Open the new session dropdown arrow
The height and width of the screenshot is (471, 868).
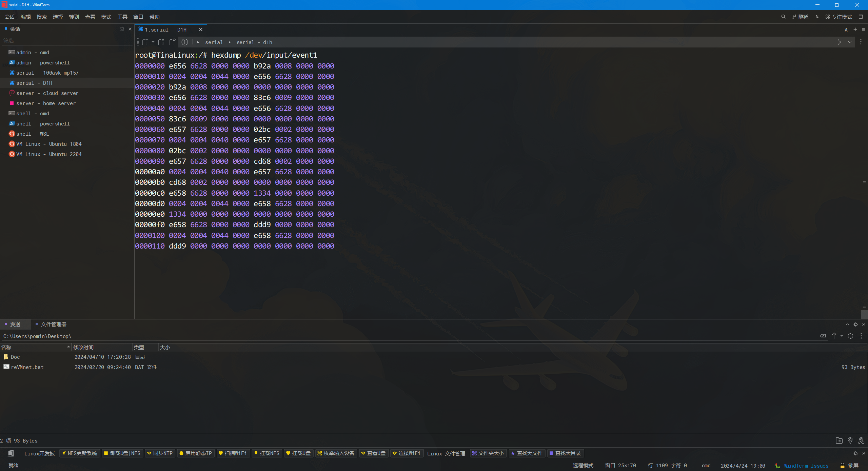153,42
